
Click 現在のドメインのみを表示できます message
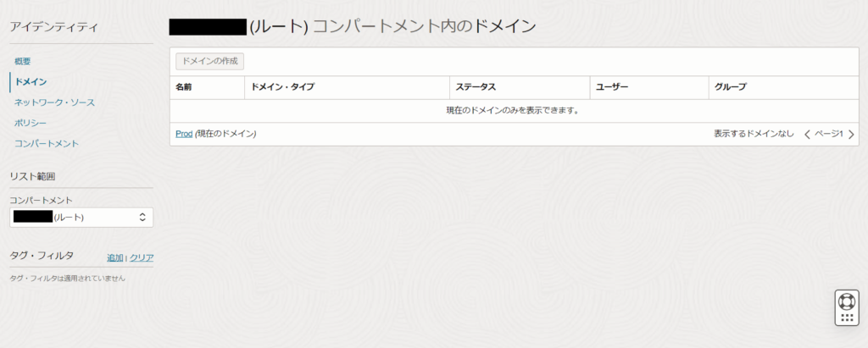(513, 111)
